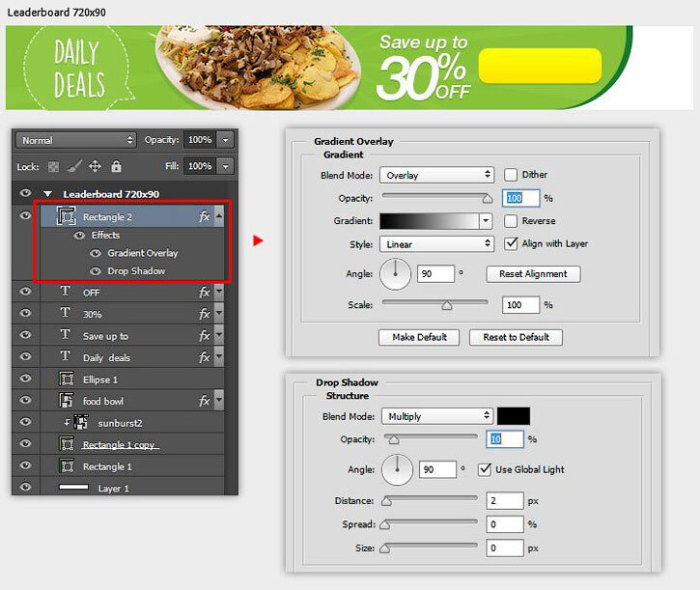This screenshot has height=590, width=700.
Task: Expand the food bowl effects arrow
Action: pos(219,400)
